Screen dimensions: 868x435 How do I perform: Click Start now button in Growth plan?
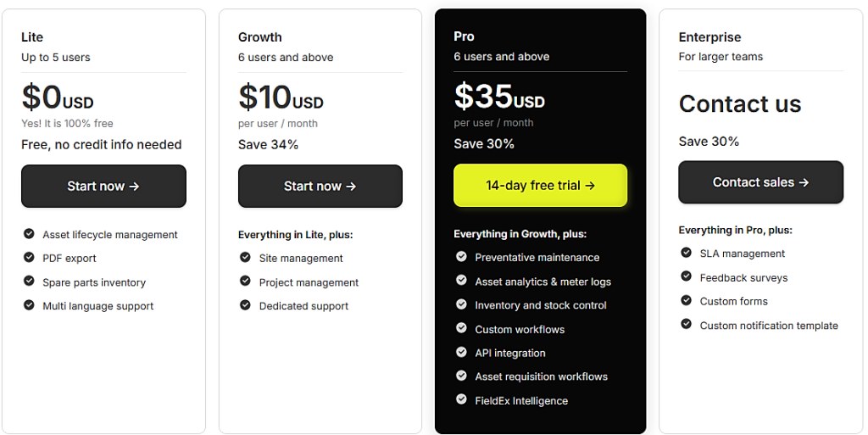[320, 186]
